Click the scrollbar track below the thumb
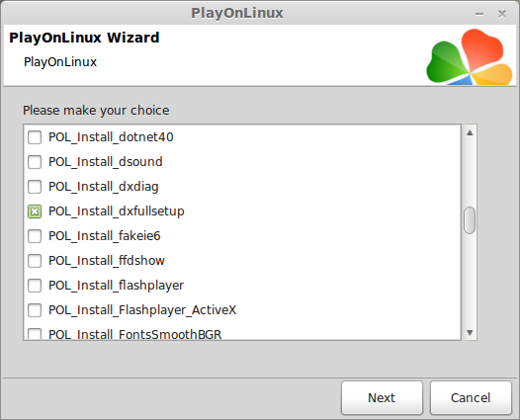This screenshot has width=520, height=420. 470,280
